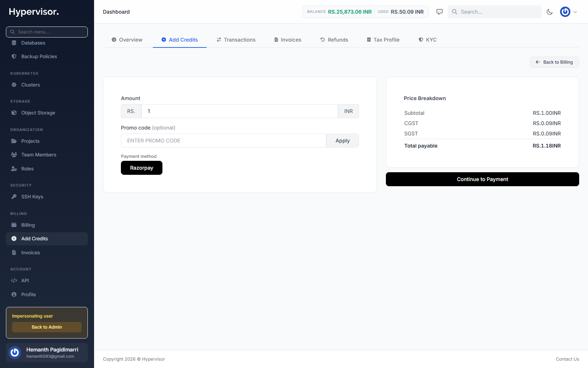Click the Profile user circle icon
Screen dimensions: 588x368
[x=14, y=294]
